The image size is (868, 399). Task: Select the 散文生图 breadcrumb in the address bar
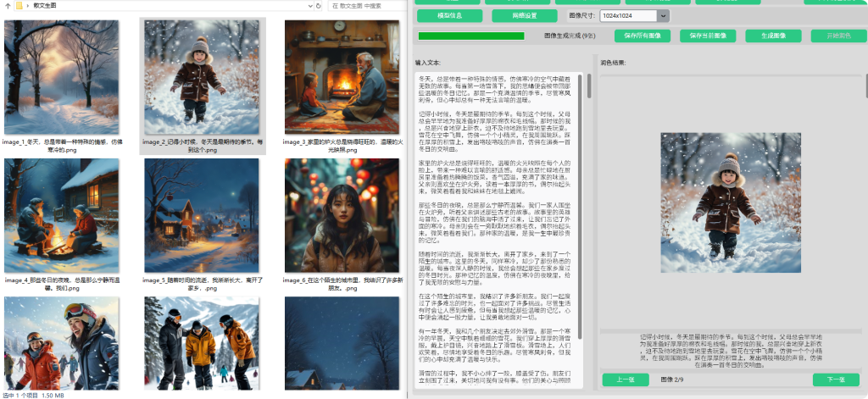coord(45,6)
